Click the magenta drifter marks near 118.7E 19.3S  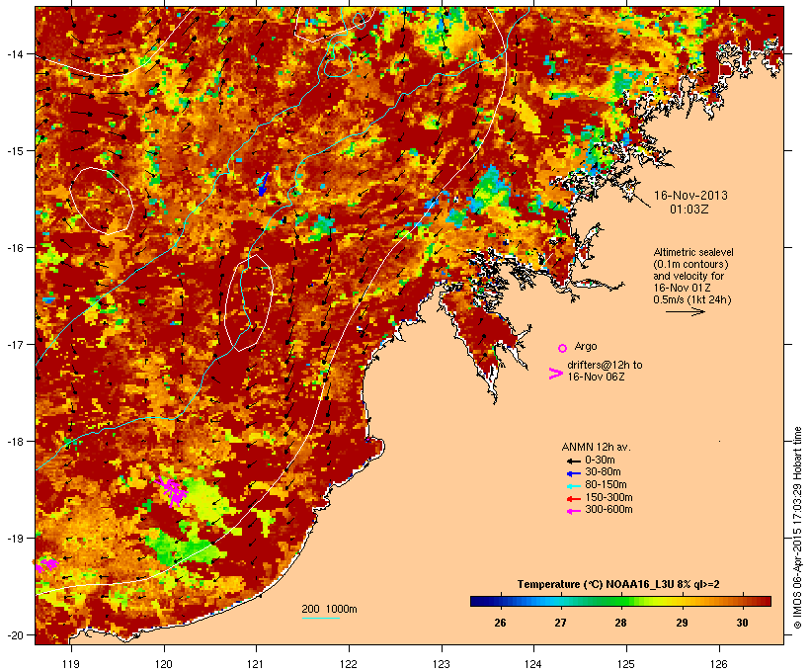click(46, 564)
